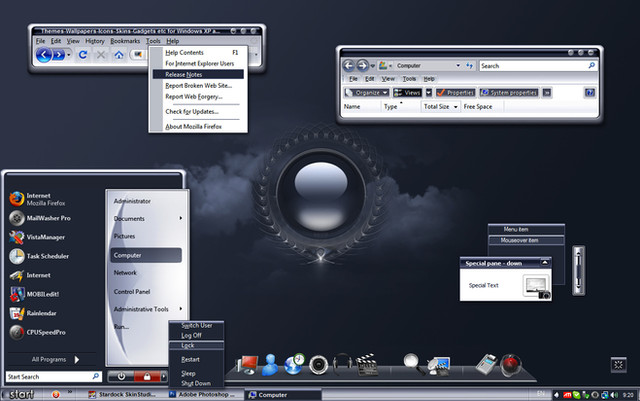Click the ATI icon in system tray
640x401 pixels.
tap(567, 395)
